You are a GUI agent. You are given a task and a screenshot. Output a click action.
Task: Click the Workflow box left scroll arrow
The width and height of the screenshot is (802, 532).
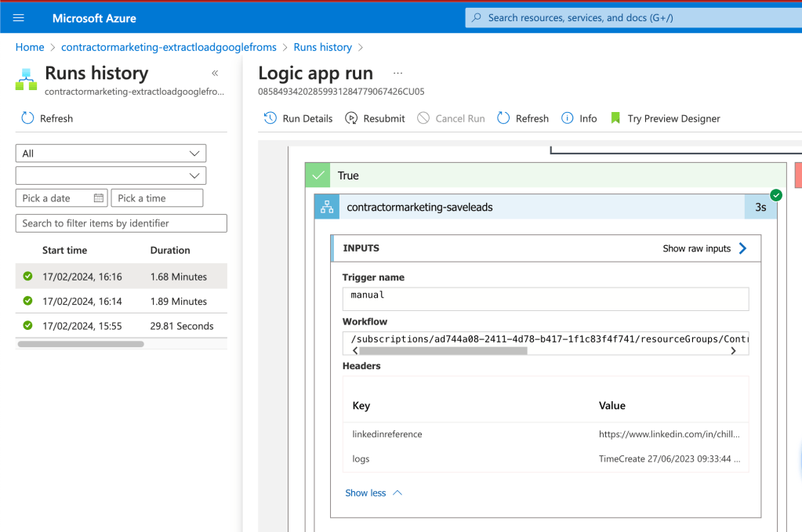[x=355, y=350]
